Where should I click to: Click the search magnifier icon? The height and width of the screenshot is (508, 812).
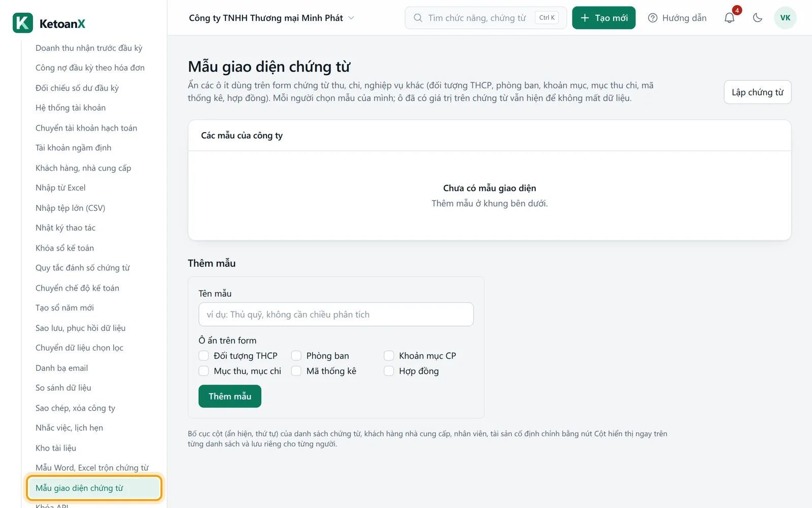(x=418, y=18)
